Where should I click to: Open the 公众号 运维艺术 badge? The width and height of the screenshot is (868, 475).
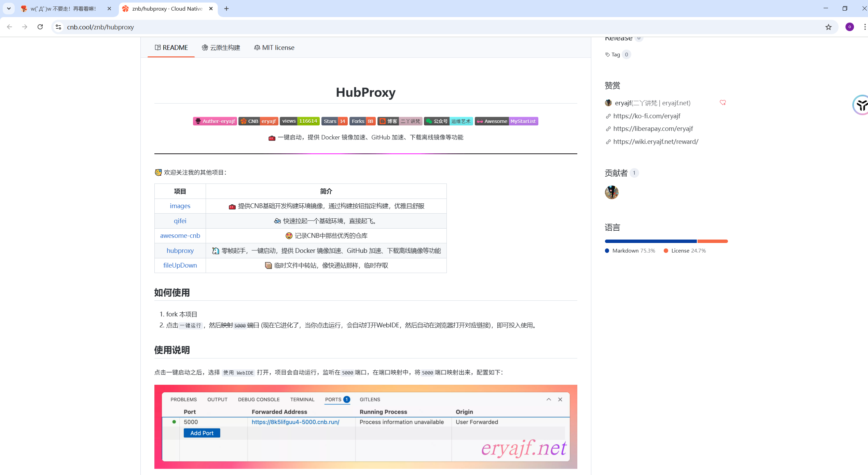449,121
